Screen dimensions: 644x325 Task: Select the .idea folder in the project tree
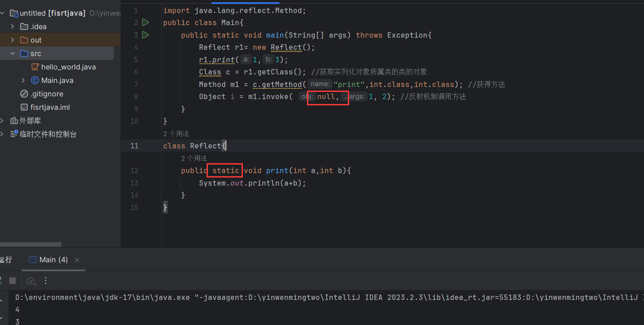[39, 26]
